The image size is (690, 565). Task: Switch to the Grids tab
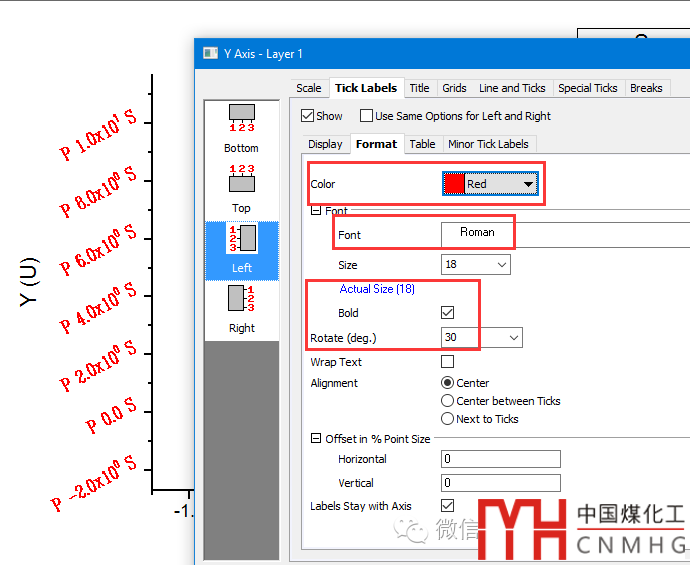pyautogui.click(x=454, y=88)
